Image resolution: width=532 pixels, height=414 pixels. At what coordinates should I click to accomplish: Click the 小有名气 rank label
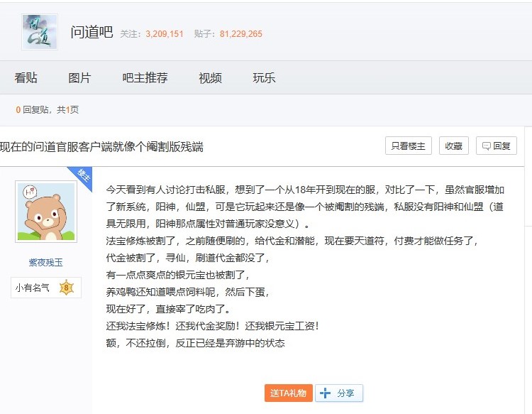point(32,288)
